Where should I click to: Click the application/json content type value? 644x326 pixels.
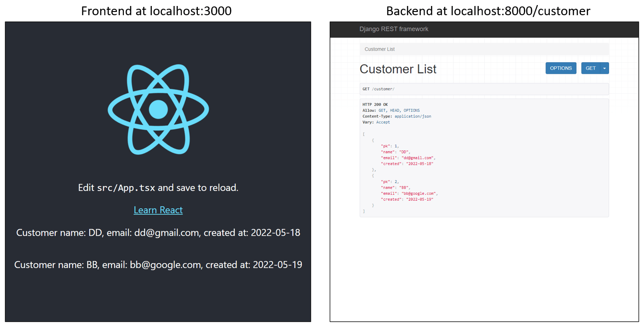[x=413, y=116]
